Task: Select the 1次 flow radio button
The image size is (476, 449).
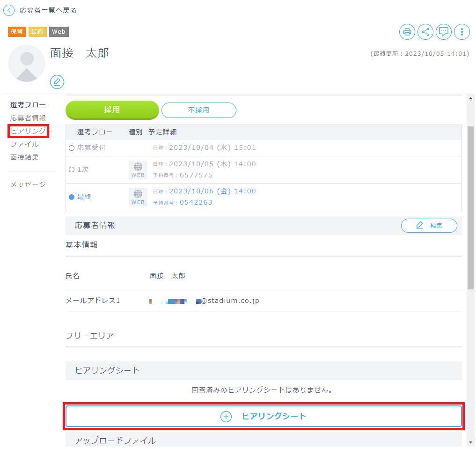Action: point(72,169)
